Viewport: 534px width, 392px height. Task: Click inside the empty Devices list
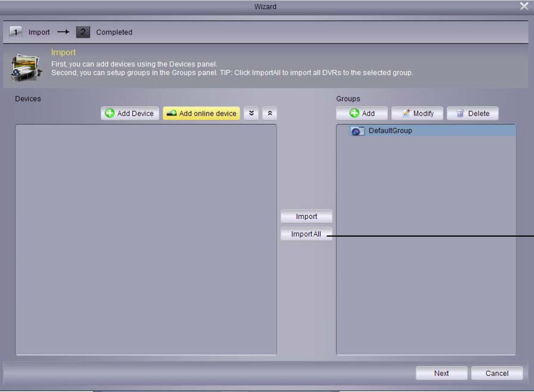coord(146,239)
